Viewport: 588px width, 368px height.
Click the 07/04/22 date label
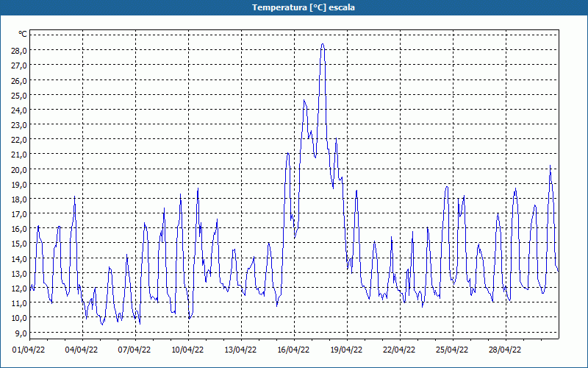[135, 350]
